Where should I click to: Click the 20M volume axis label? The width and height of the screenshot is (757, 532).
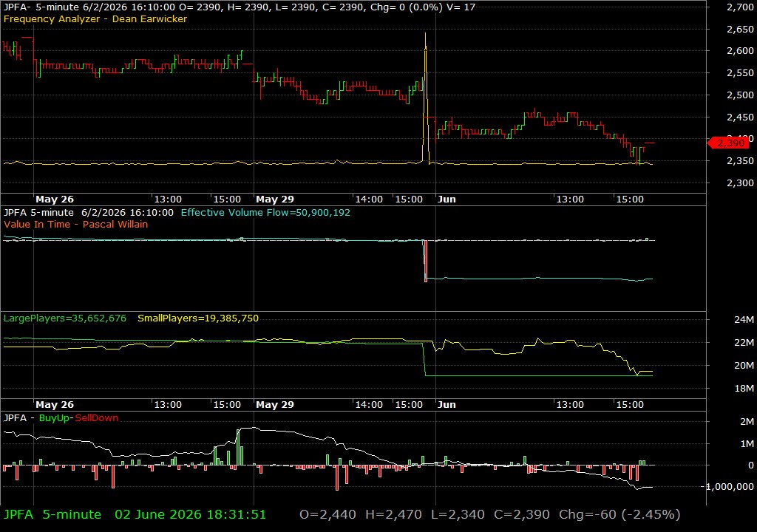click(744, 366)
